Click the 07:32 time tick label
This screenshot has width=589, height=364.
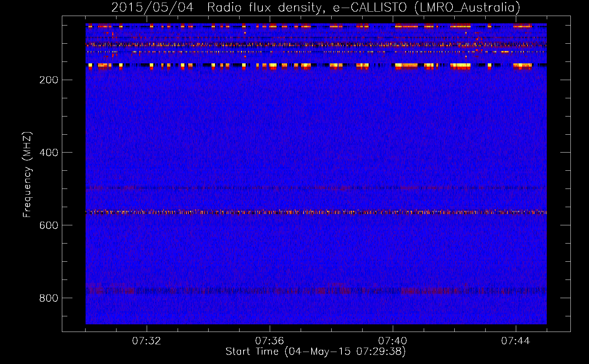click(146, 341)
